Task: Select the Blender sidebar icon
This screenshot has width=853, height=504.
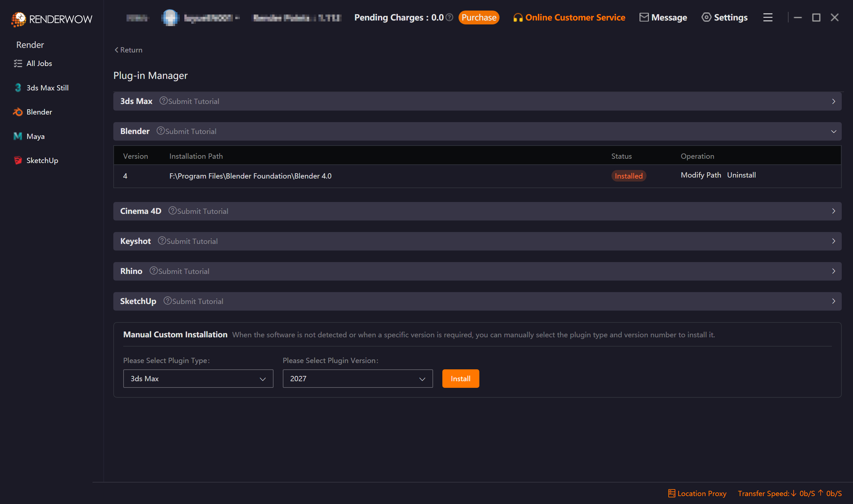Action: [18, 112]
